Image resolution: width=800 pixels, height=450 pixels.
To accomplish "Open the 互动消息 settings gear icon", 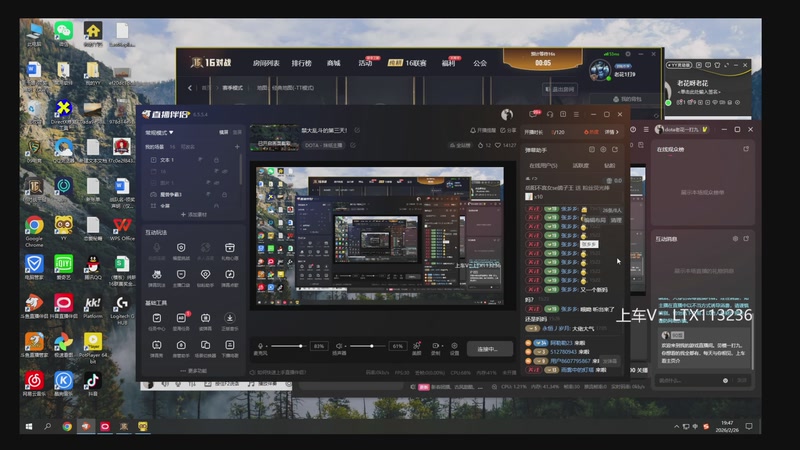I will coord(735,238).
